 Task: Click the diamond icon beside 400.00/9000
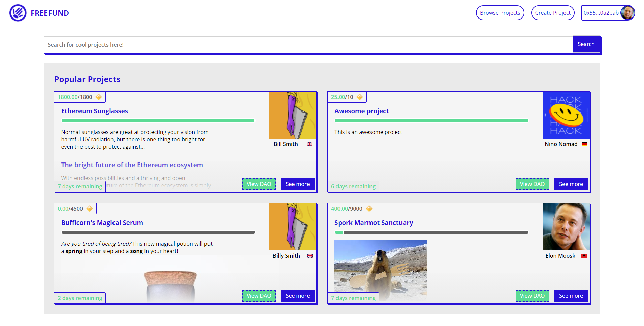(369, 209)
